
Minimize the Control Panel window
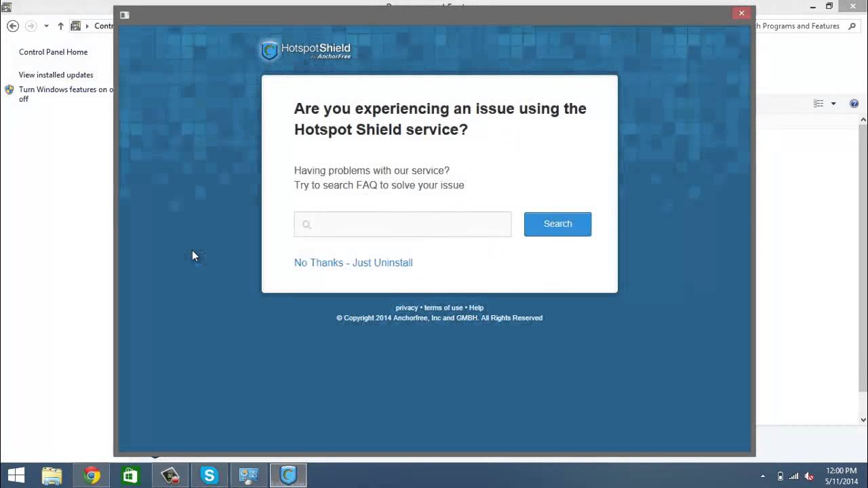tap(812, 6)
